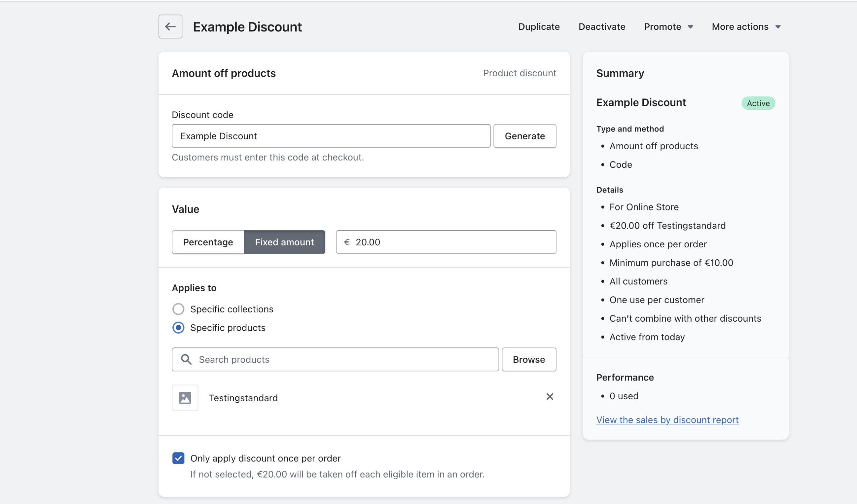
Task: Click the magnifier icon in product search
Action: pos(186,359)
